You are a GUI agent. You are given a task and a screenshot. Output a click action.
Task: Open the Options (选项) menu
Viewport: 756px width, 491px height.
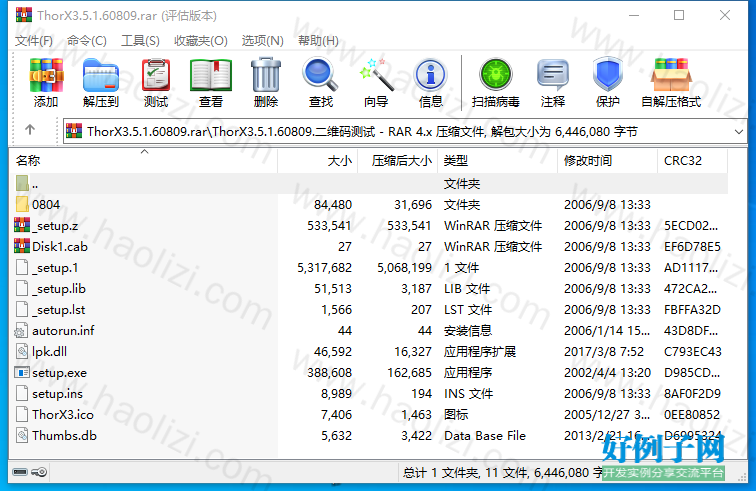pyautogui.click(x=262, y=41)
